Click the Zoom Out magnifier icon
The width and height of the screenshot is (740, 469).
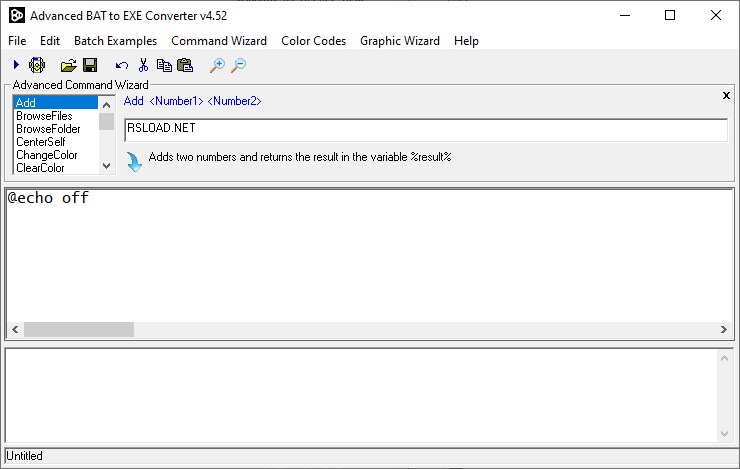(x=238, y=65)
